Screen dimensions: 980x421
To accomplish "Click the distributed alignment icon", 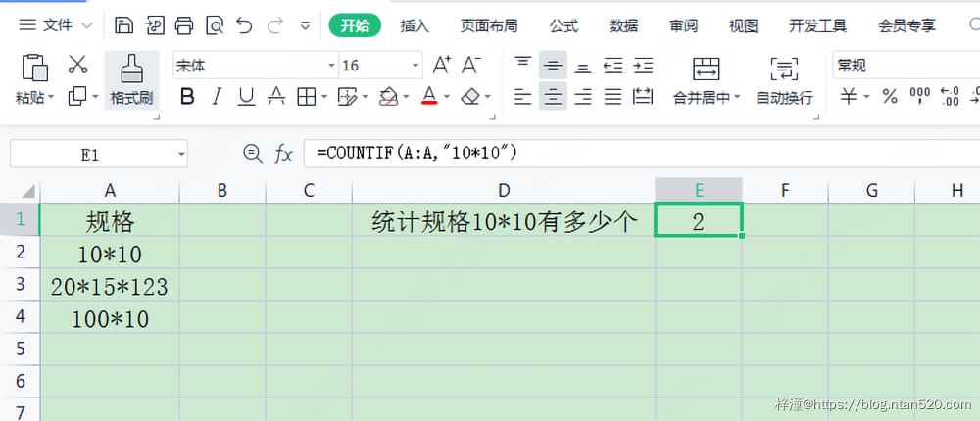I will pyautogui.click(x=643, y=97).
